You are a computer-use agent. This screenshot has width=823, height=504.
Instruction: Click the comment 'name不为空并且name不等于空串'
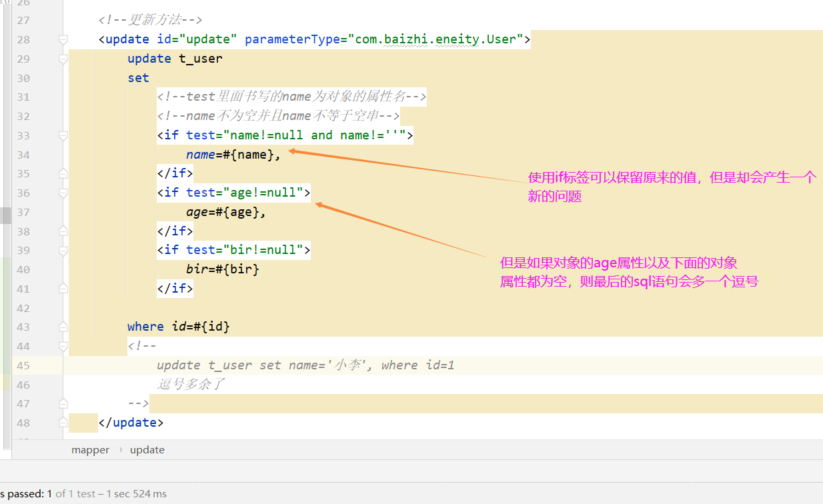pos(278,116)
